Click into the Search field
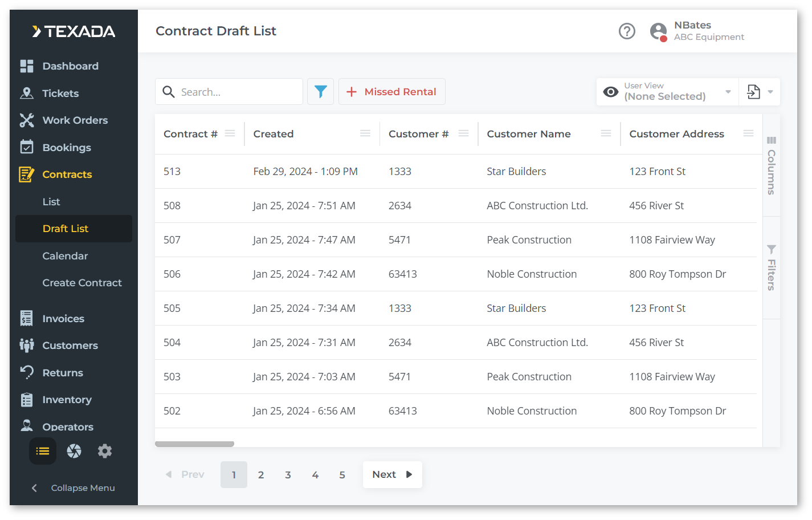 point(229,92)
